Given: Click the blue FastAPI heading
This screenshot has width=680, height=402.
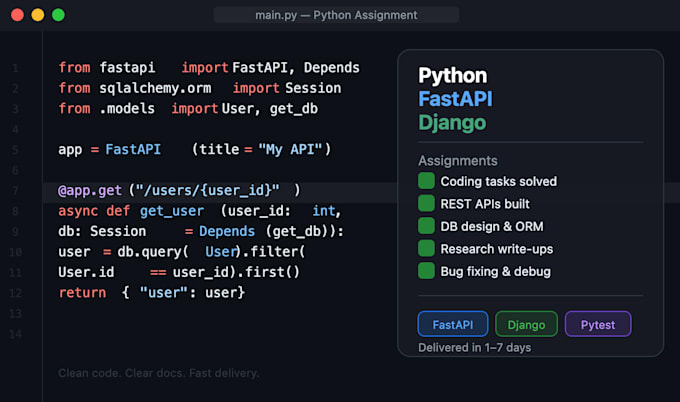Looking at the screenshot, I should (455, 99).
